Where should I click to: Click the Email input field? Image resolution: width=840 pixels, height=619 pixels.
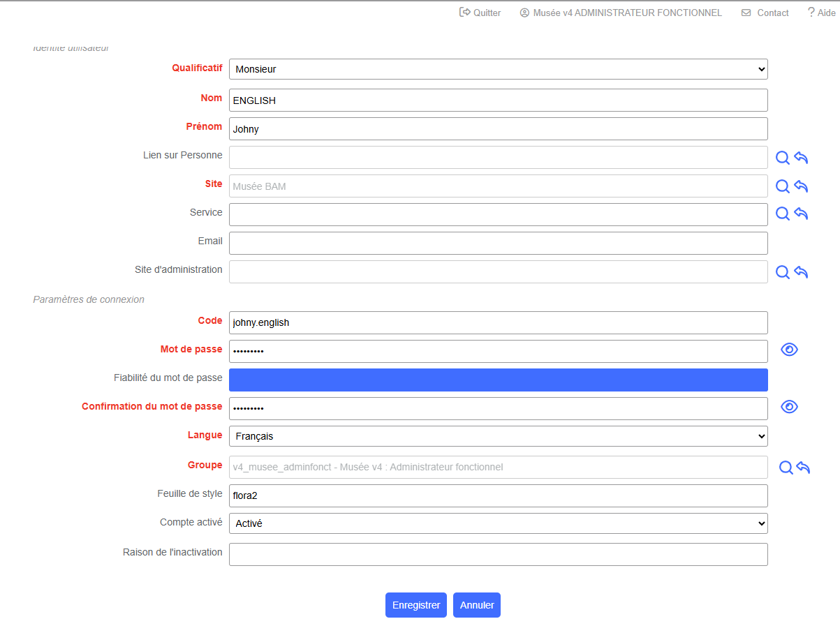[498, 243]
